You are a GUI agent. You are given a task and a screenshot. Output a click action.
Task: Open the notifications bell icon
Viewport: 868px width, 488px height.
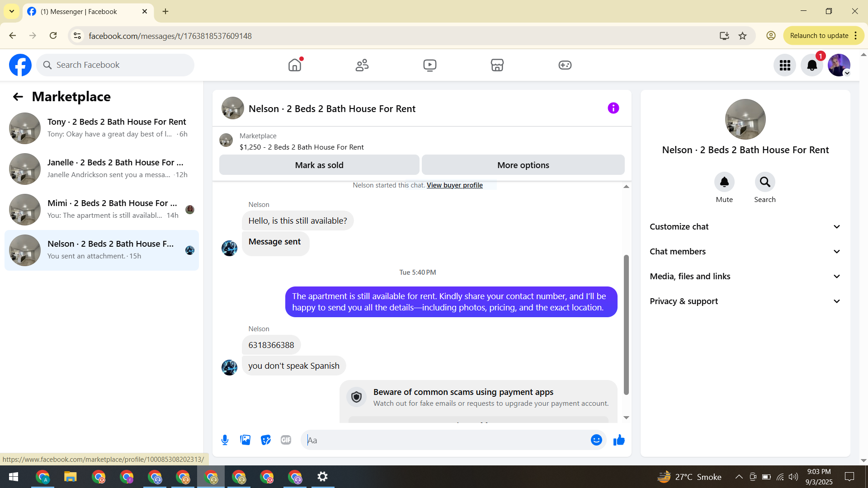[x=812, y=66]
